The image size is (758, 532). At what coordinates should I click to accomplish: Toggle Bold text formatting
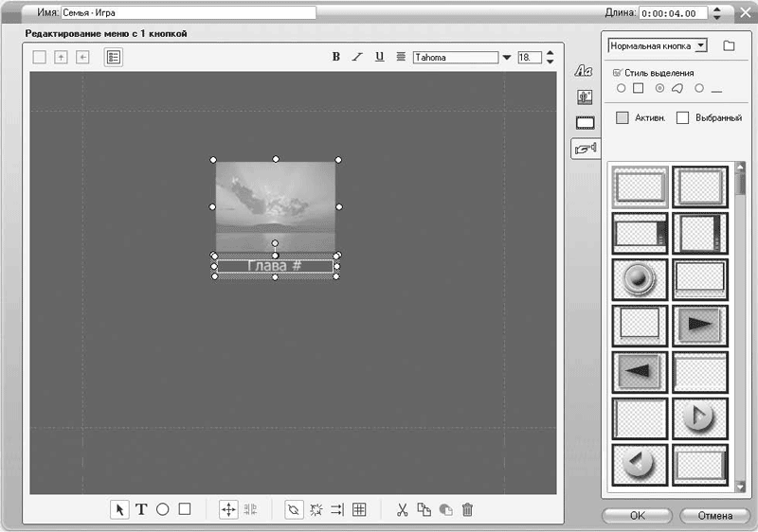[x=335, y=57]
